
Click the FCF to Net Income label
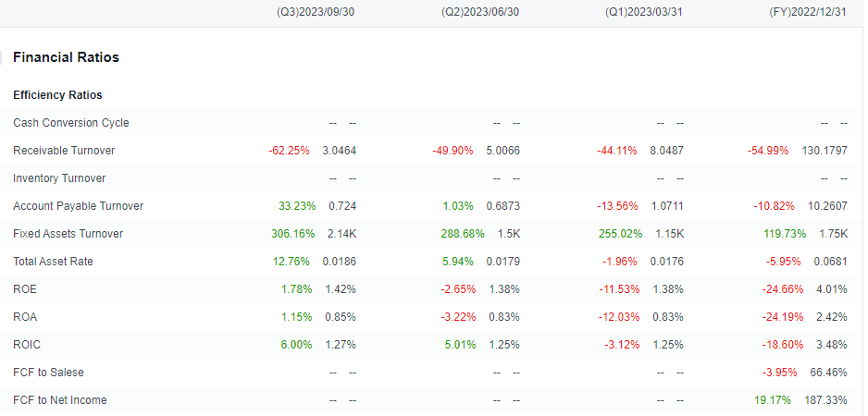coord(60,400)
